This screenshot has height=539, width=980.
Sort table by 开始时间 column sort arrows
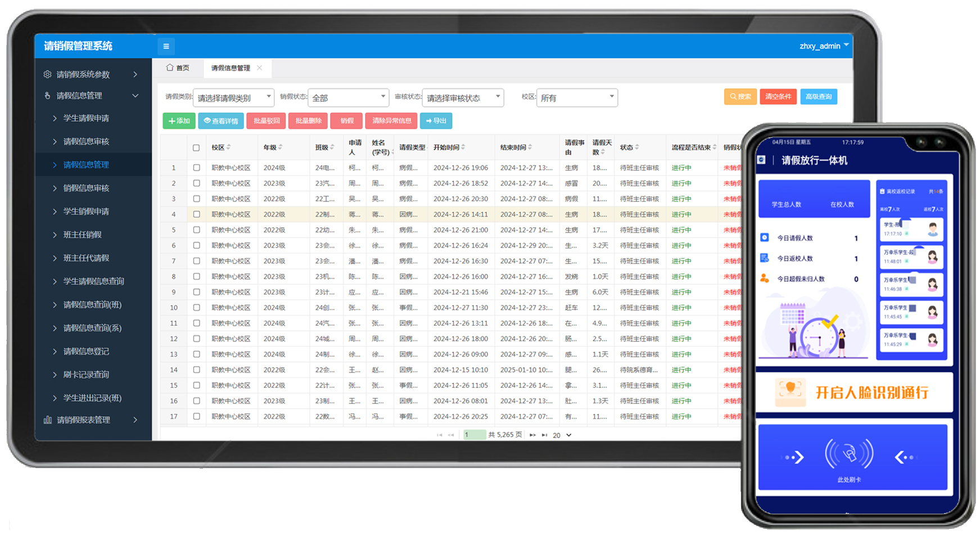(463, 147)
